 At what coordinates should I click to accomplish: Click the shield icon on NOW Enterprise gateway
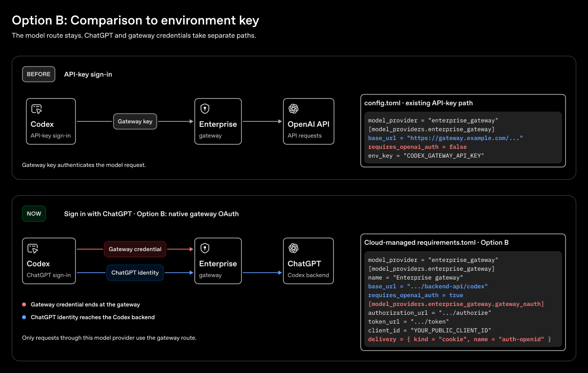tap(205, 249)
